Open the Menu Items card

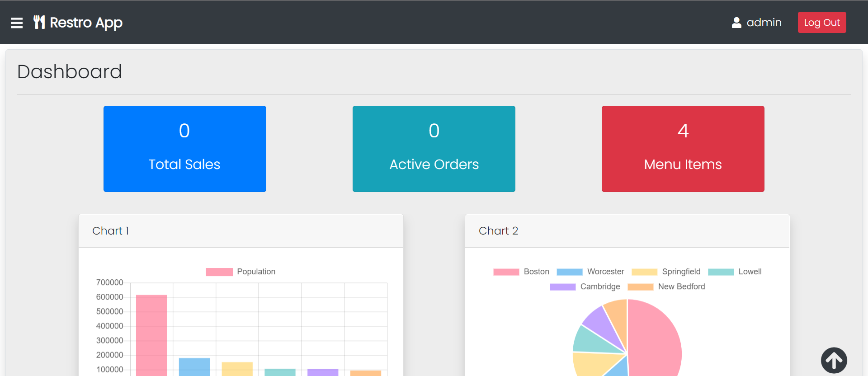683,149
